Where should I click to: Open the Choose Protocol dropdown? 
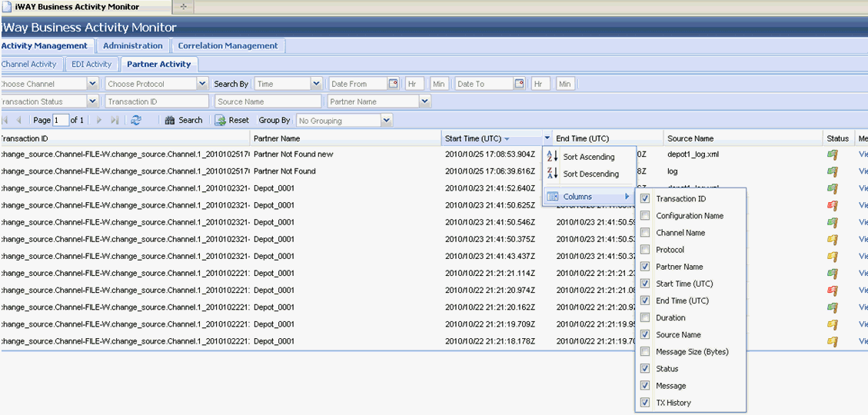click(x=202, y=84)
